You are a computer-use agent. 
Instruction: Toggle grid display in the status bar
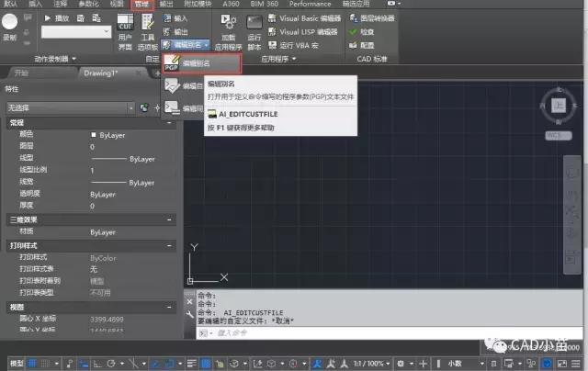[x=33, y=364]
